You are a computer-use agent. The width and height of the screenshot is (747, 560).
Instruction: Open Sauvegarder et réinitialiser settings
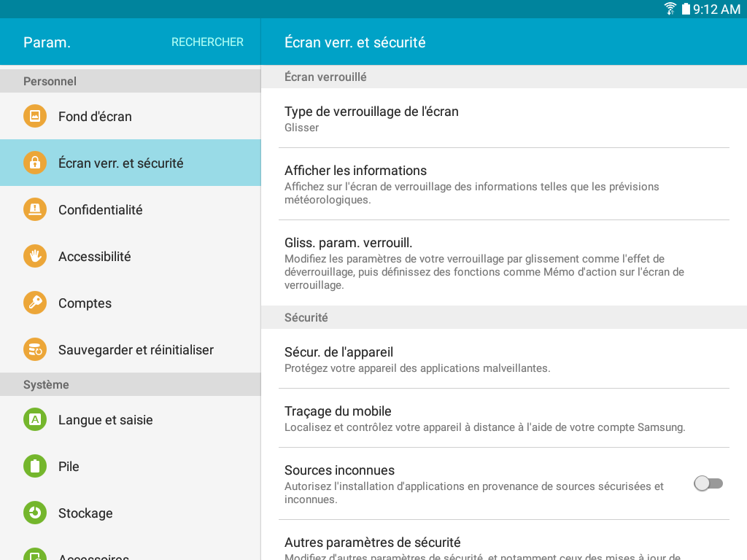(131, 349)
